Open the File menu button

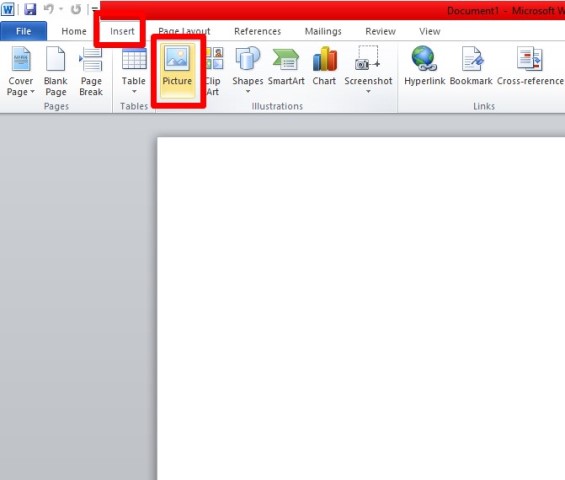(23, 31)
